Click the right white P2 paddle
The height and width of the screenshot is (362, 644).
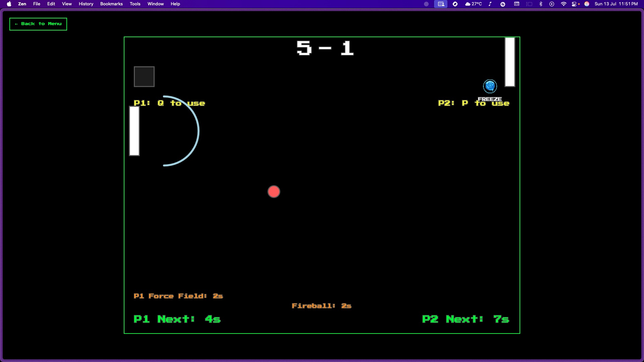pos(510,62)
